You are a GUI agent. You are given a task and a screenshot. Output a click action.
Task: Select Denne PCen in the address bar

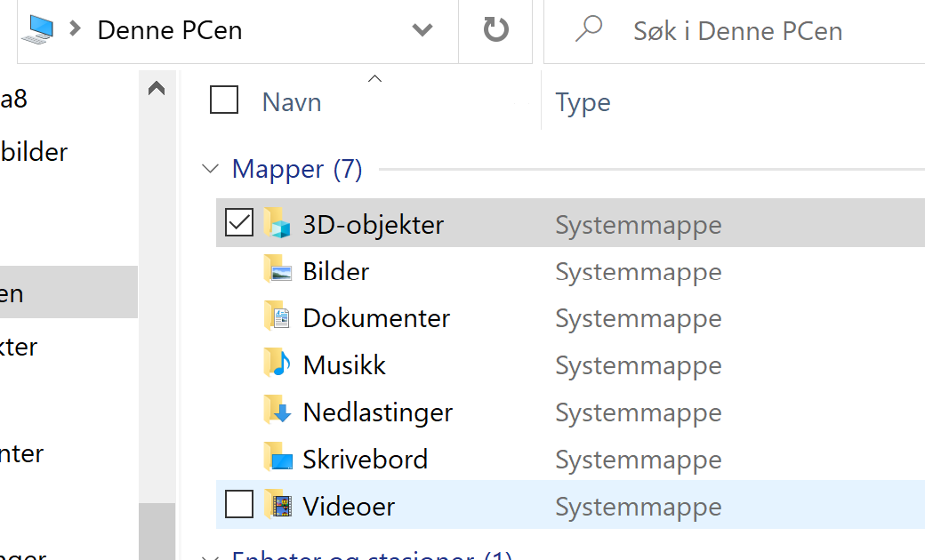point(169,29)
